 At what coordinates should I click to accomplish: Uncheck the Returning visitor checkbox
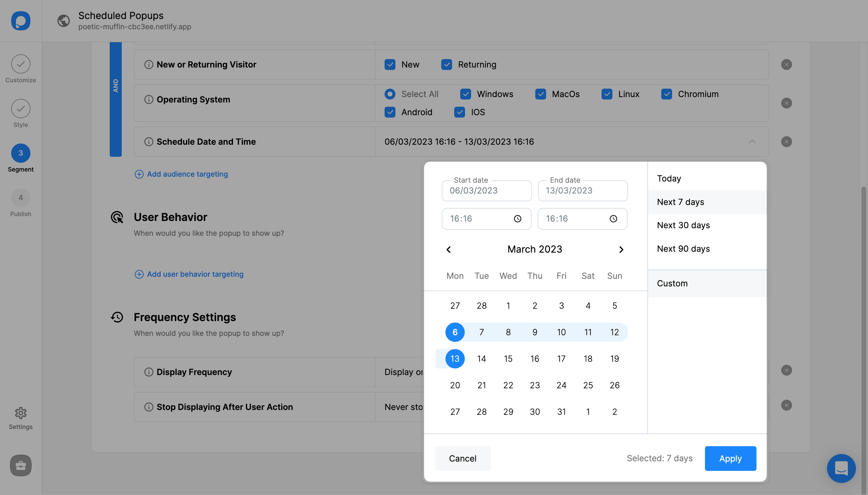[x=447, y=64]
